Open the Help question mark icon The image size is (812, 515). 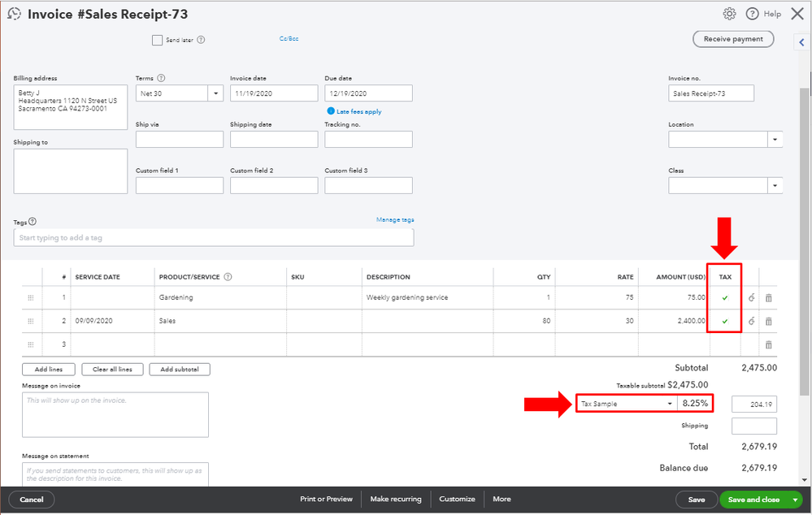[x=752, y=14]
